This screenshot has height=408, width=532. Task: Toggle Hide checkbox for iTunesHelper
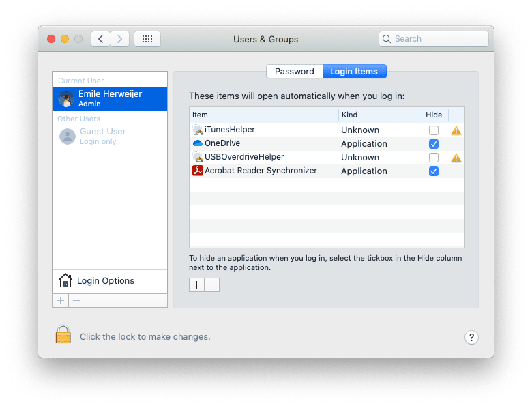click(x=434, y=130)
